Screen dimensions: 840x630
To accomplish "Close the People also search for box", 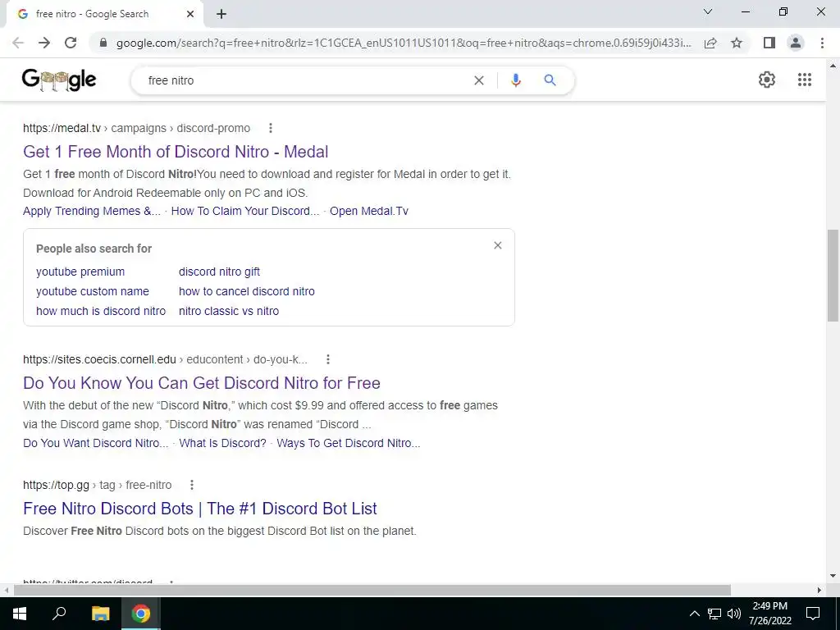I will tap(498, 245).
